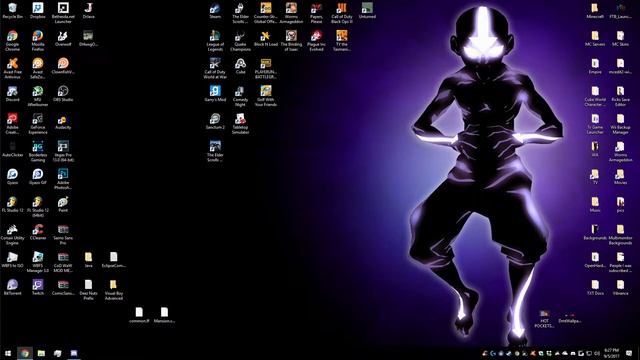Select the Java folder on desktop
Viewport: 640px width, 360px height.
[x=88, y=260]
